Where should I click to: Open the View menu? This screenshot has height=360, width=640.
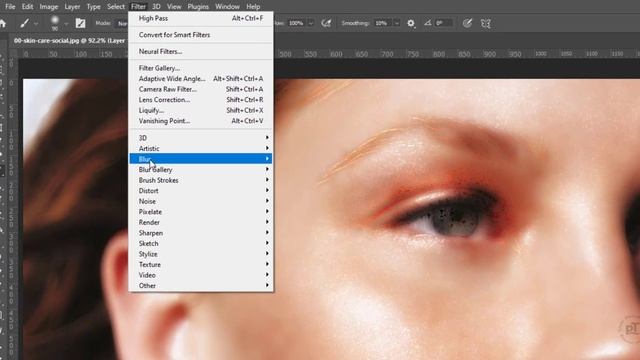pyautogui.click(x=174, y=7)
